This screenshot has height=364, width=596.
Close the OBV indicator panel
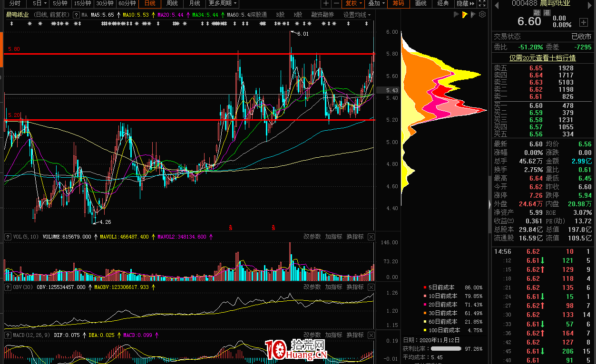tap(371, 287)
